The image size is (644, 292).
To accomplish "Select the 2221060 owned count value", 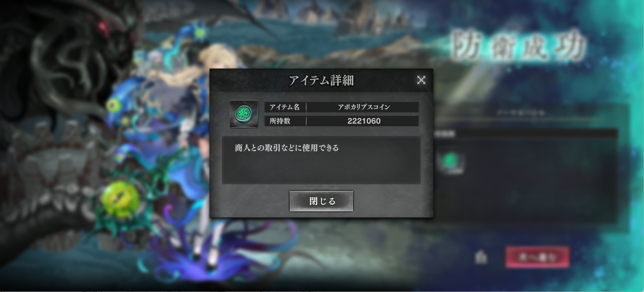I will tap(363, 121).
